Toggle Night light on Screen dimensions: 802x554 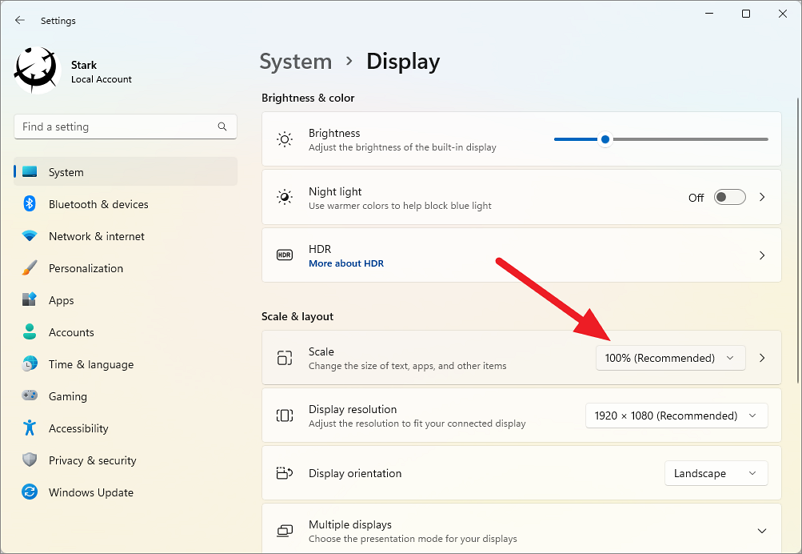pos(729,197)
